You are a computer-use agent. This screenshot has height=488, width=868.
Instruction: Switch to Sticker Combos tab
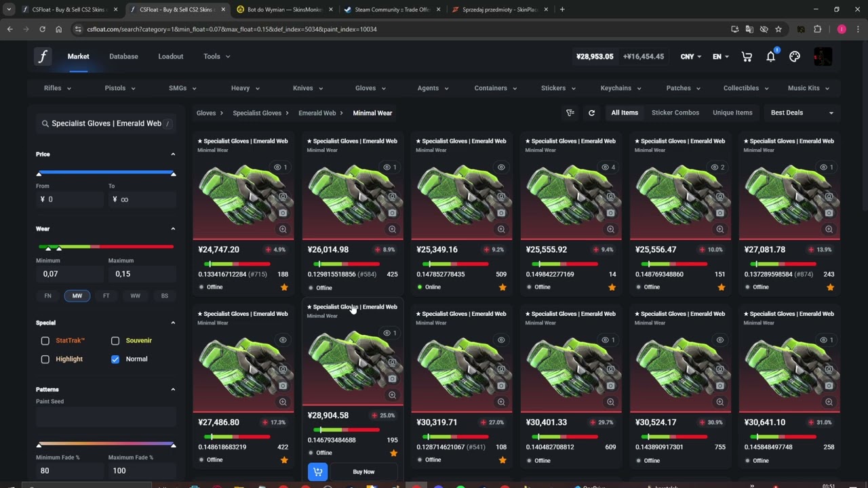(675, 113)
